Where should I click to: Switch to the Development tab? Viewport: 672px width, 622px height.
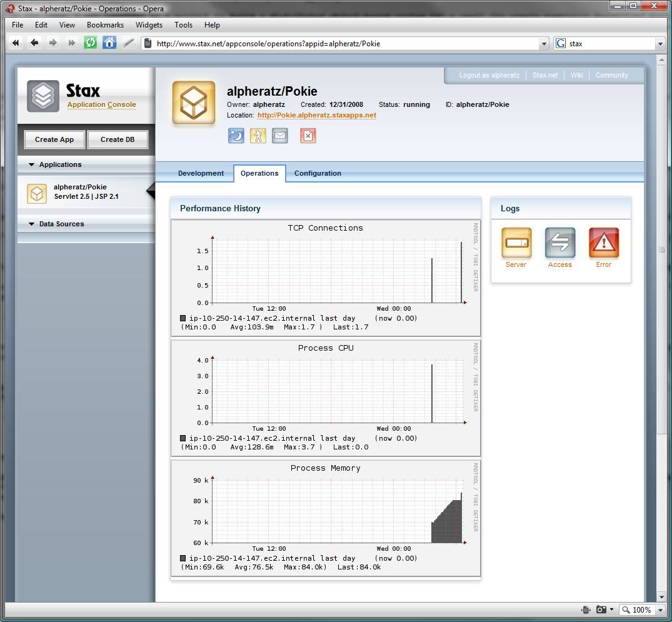(x=201, y=173)
